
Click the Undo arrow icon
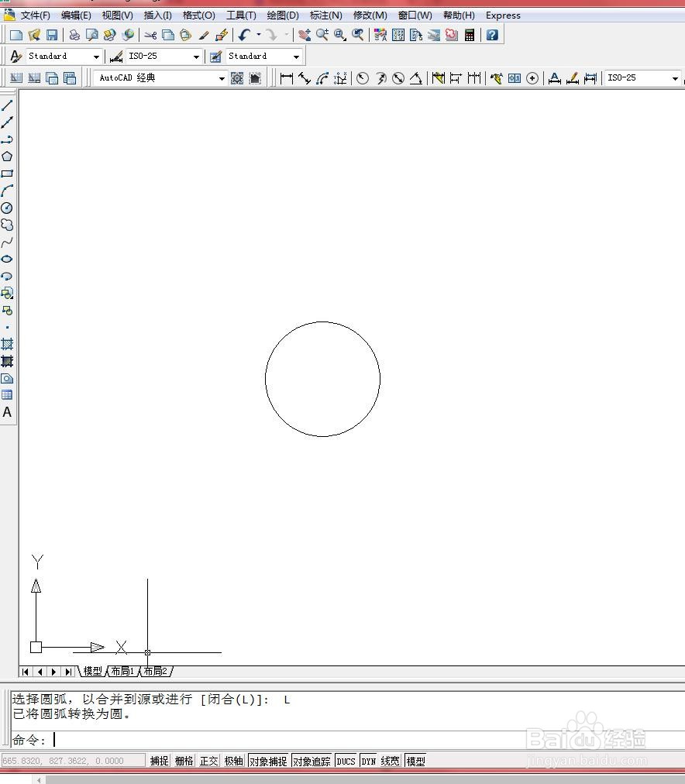[x=245, y=35]
